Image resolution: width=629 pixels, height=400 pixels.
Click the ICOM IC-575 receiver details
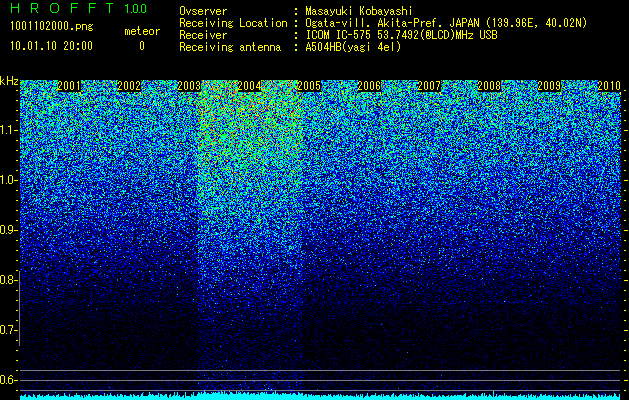click(x=401, y=35)
